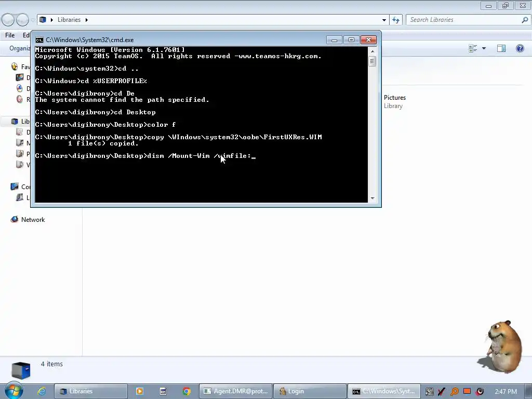Click the cmd window scrollbar down arrow
This screenshot has height=399, width=532.
[x=373, y=198]
